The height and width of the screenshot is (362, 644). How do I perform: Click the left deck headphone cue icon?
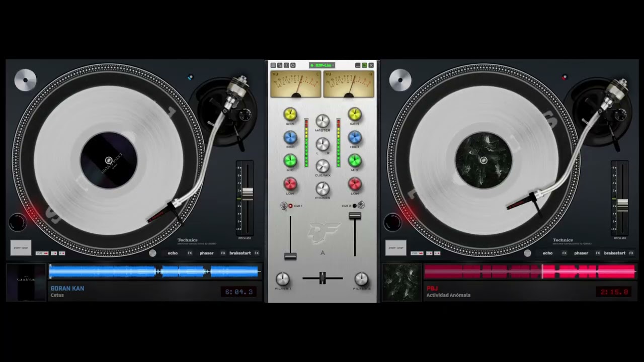pyautogui.click(x=284, y=206)
